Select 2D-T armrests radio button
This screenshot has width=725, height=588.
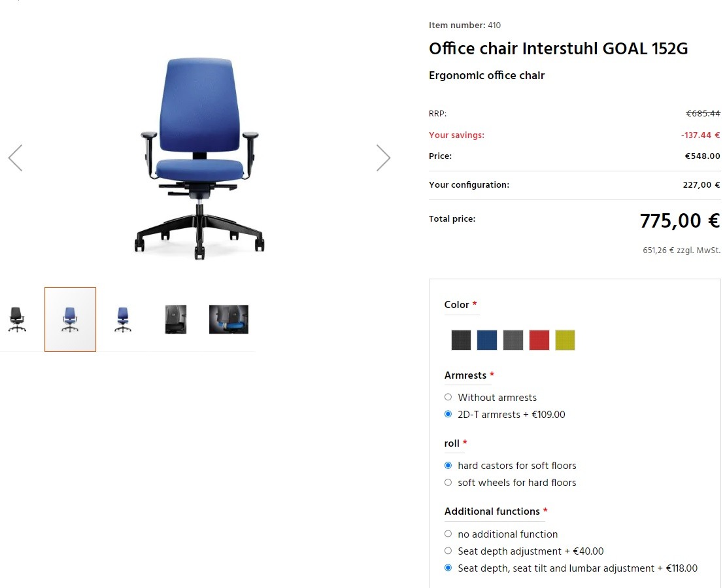point(448,414)
